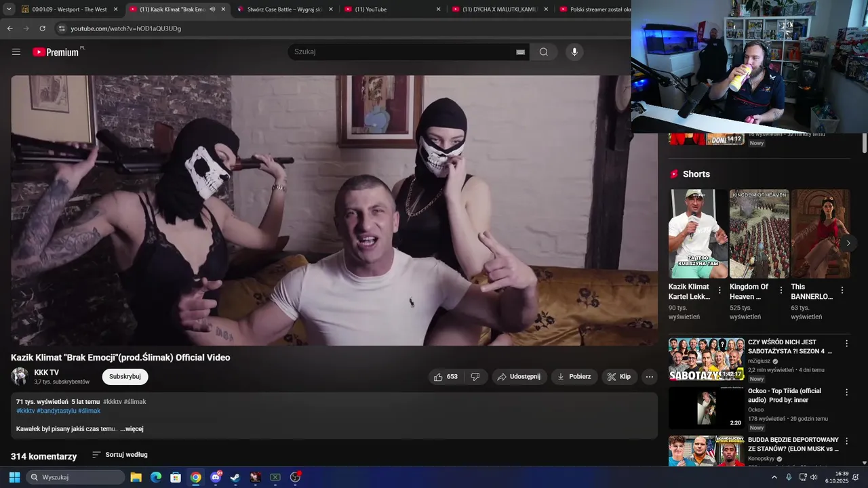
Task: Close the Kazik Klimat tab
Action: pyautogui.click(x=223, y=9)
